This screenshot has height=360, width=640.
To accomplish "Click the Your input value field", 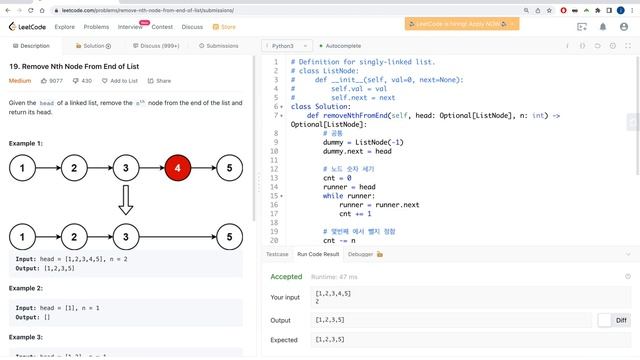I will click(471, 297).
